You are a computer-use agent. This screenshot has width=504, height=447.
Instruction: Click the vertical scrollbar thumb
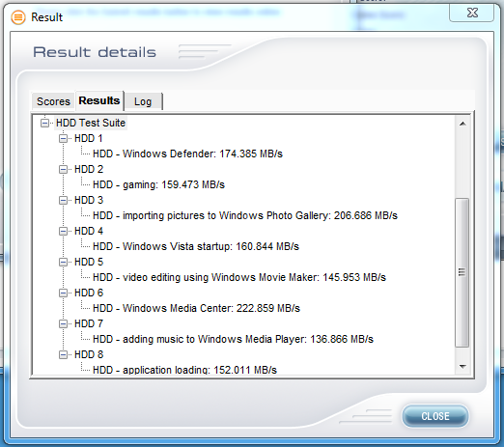pos(462,272)
